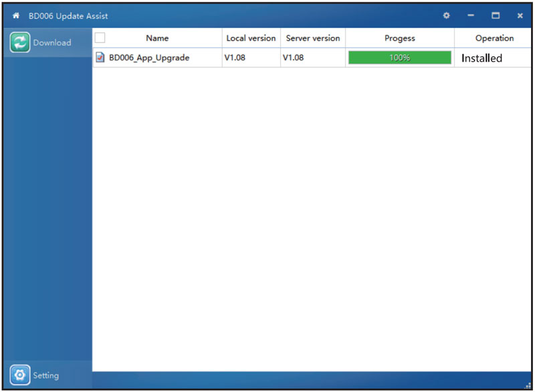The width and height of the screenshot is (535, 392).
Task: Sort by Name column header
Action: coord(157,38)
